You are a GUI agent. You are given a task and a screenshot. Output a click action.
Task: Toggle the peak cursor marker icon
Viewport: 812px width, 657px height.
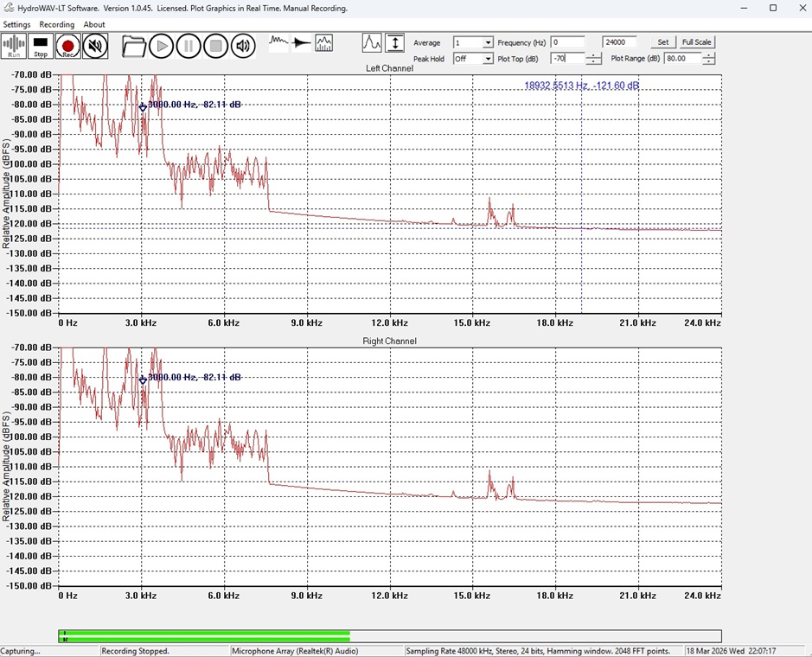click(372, 42)
